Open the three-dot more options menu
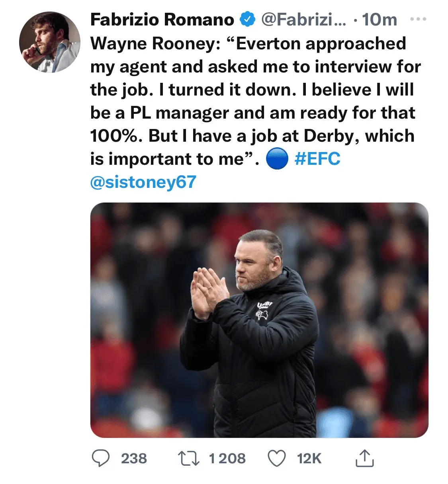 (418, 19)
